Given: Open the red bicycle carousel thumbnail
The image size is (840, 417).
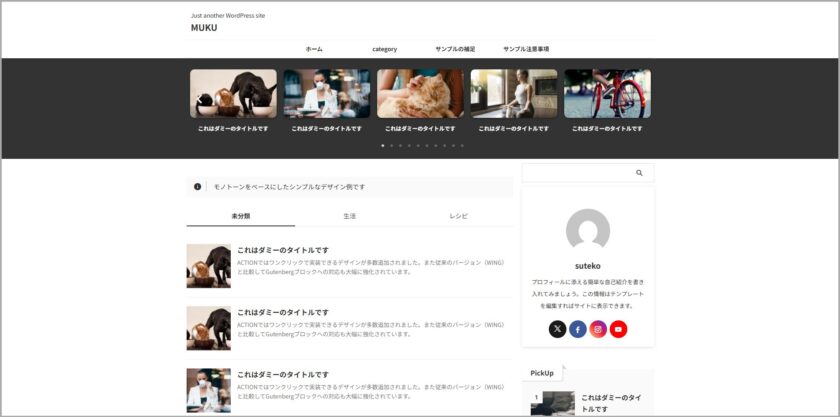Looking at the screenshot, I should pyautogui.click(x=608, y=93).
